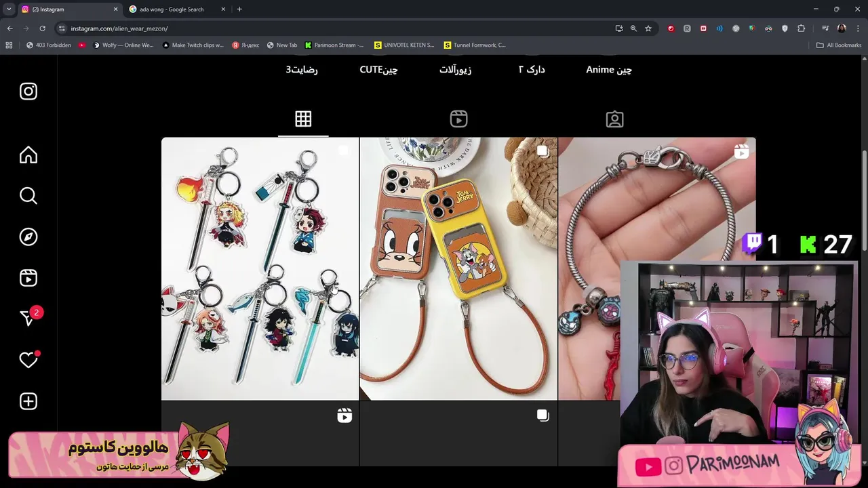Open the YouTube bookmark icon
Image resolution: width=868 pixels, height=488 pixels.
point(82,45)
